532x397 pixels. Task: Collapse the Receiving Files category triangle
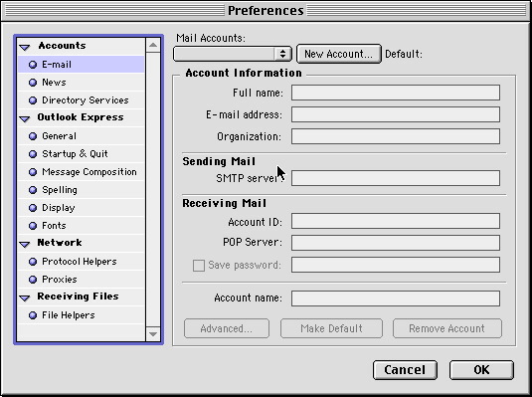pos(25,298)
